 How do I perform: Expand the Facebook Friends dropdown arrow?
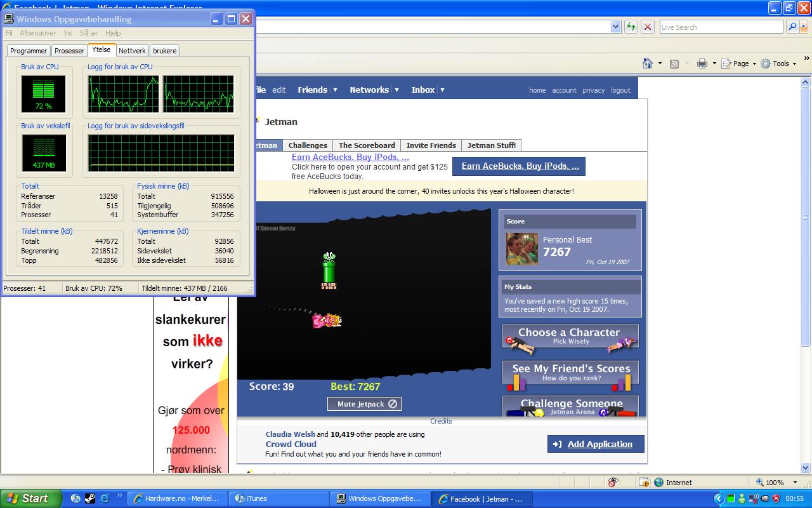335,90
